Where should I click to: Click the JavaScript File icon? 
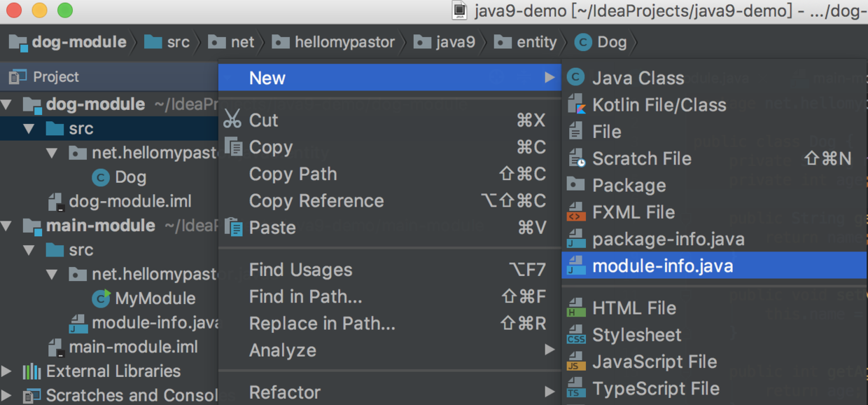pyautogui.click(x=575, y=362)
